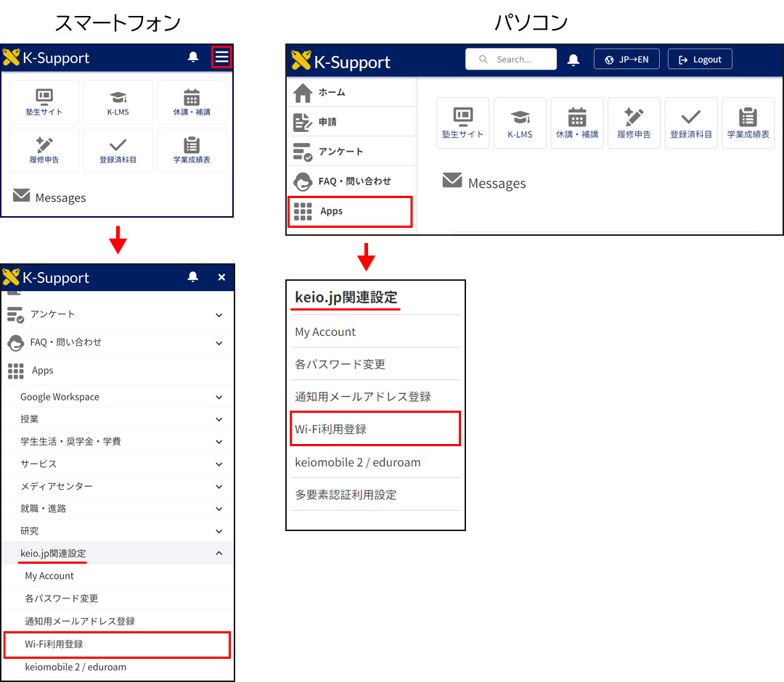784x682 pixels.
Task: Select Apps in the PC sidebar
Action: coord(350,211)
